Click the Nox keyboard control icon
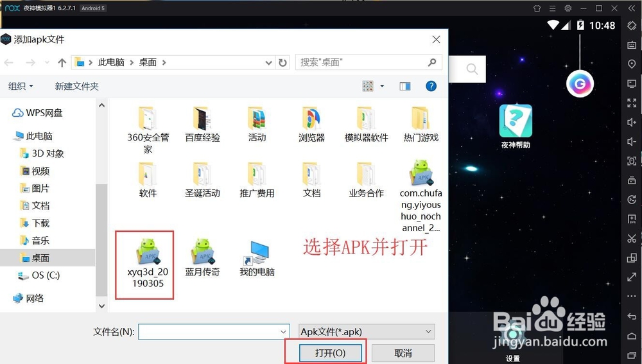 [x=632, y=45]
